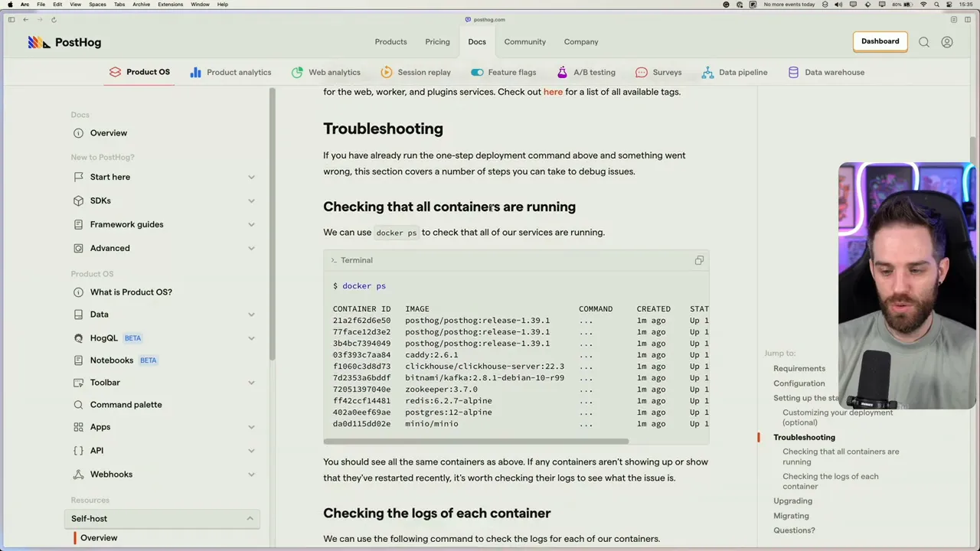The image size is (980, 551).
Task: Click the Product OS icon
Action: point(115,72)
